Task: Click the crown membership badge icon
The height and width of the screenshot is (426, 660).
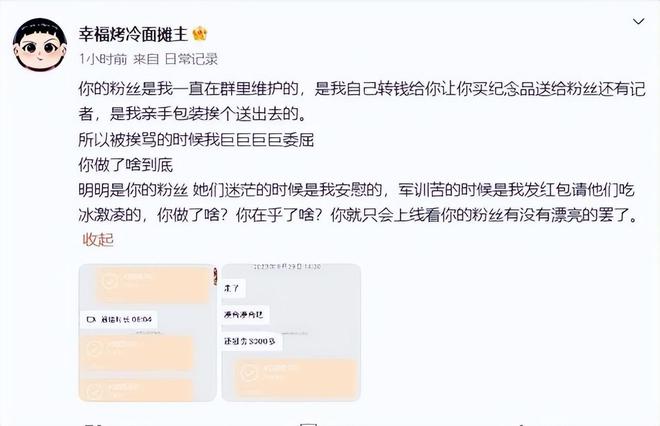Action: (x=200, y=34)
